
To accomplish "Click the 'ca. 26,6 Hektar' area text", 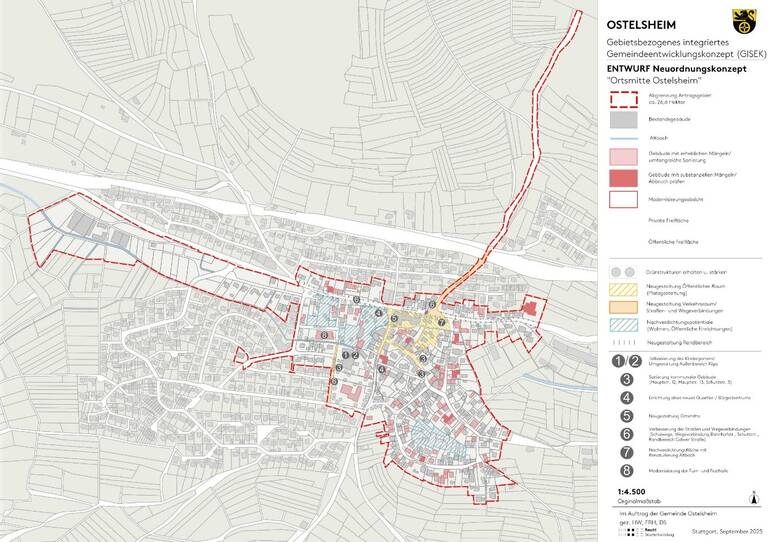I will click(667, 102).
